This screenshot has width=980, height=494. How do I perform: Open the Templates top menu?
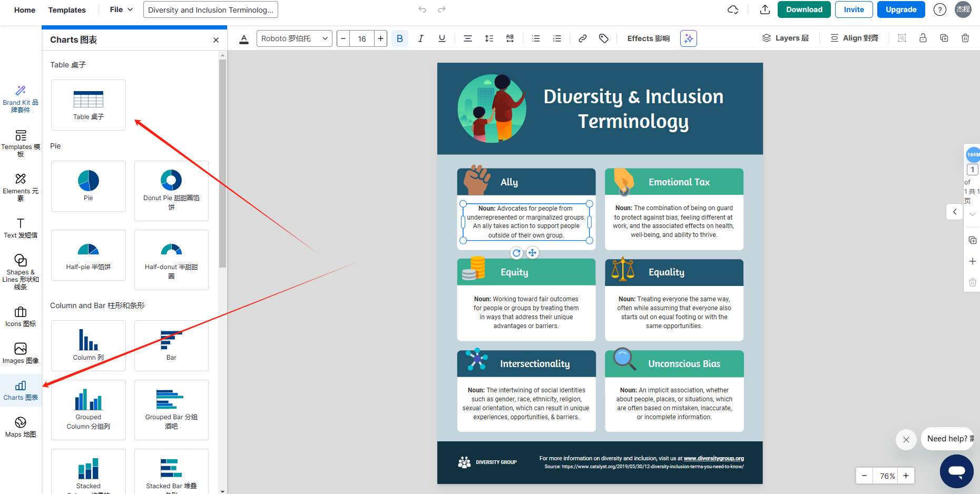[x=67, y=10]
